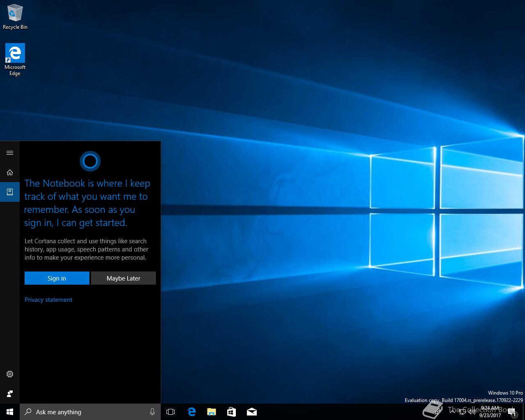Open the clock and calendar flyout

[x=490, y=412]
